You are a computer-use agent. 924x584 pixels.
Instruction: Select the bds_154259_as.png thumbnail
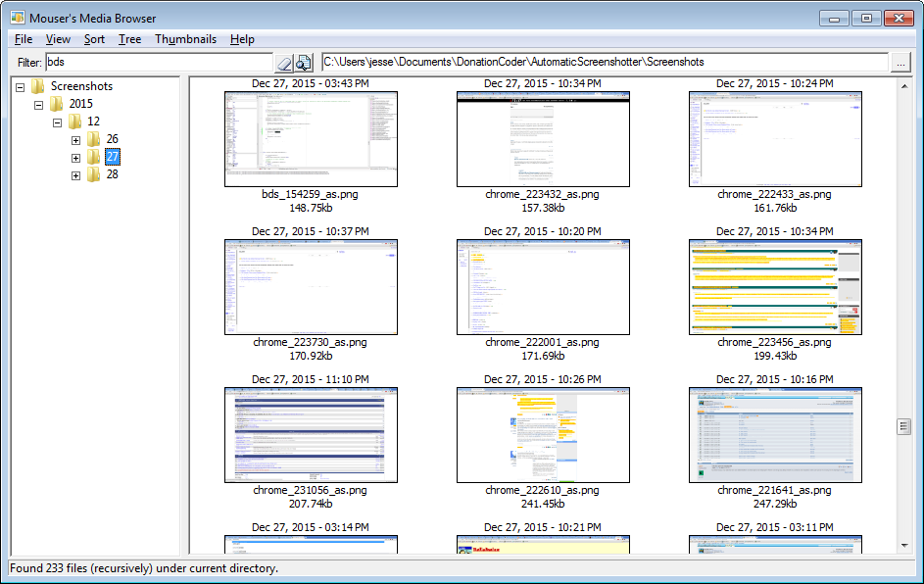tap(311, 139)
